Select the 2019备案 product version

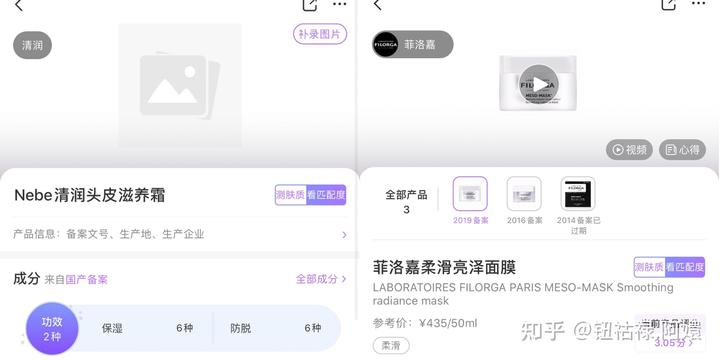tap(470, 201)
